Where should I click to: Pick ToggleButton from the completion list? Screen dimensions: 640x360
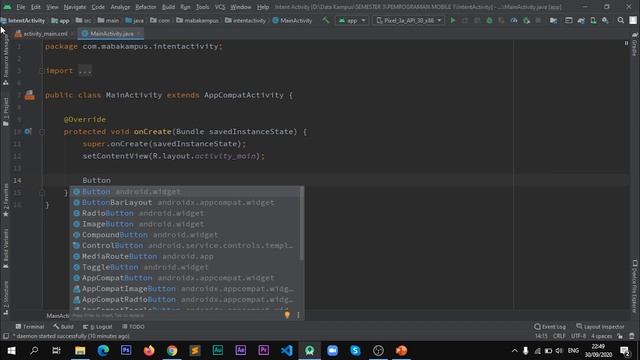pyautogui.click(x=186, y=267)
